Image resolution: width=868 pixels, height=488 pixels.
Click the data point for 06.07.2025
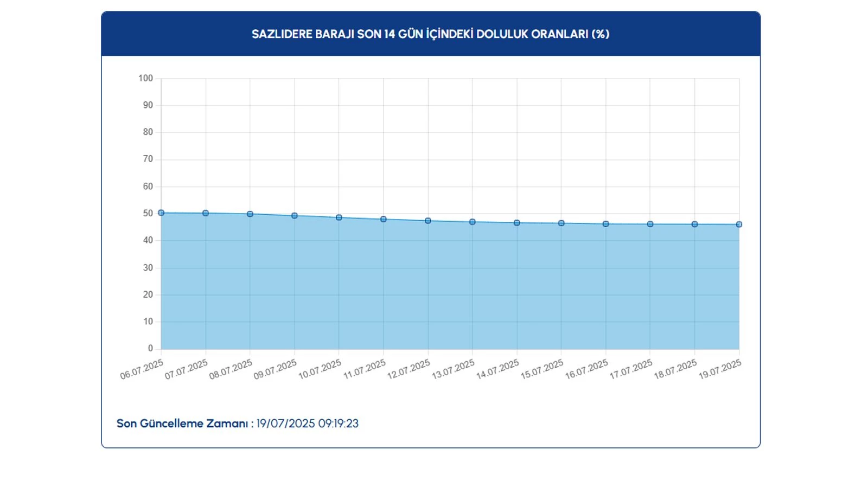[161, 213]
